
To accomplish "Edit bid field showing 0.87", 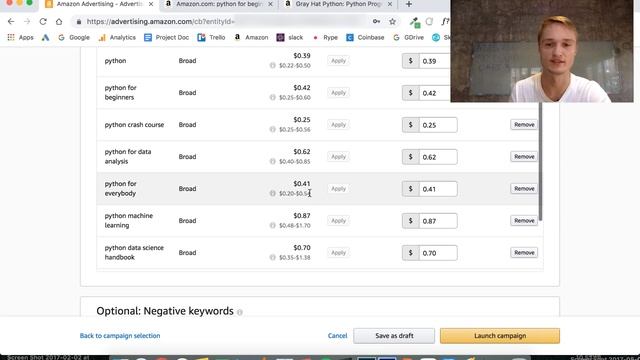I will coord(438,221).
